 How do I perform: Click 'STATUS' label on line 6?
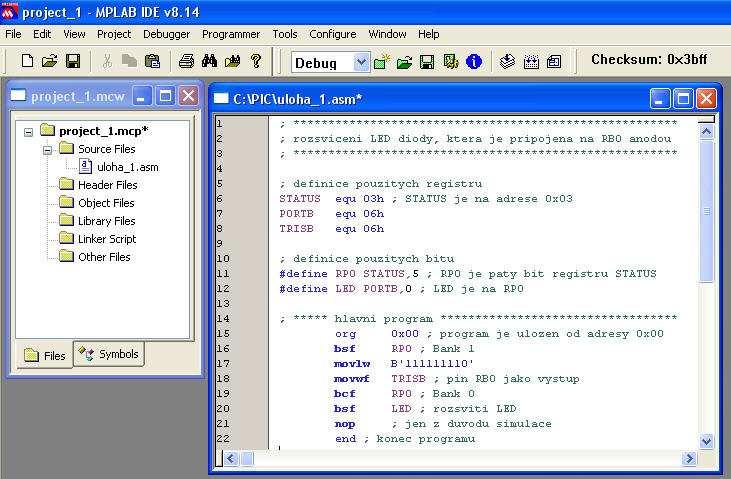pos(300,199)
